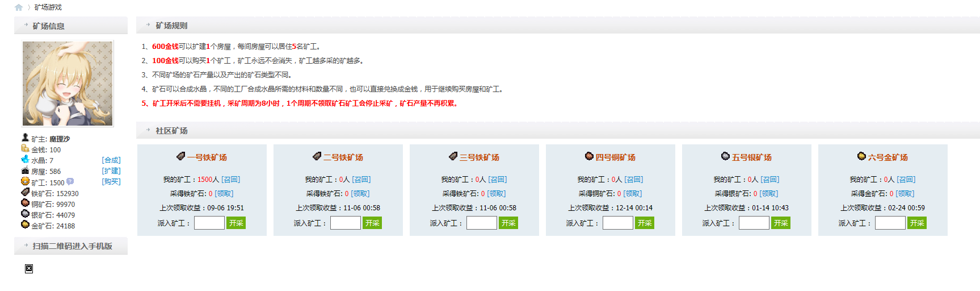Screen dimensions: 980x291
Task: Focus the 派入矿工 input in 二号铁矿场
Action: tap(346, 223)
